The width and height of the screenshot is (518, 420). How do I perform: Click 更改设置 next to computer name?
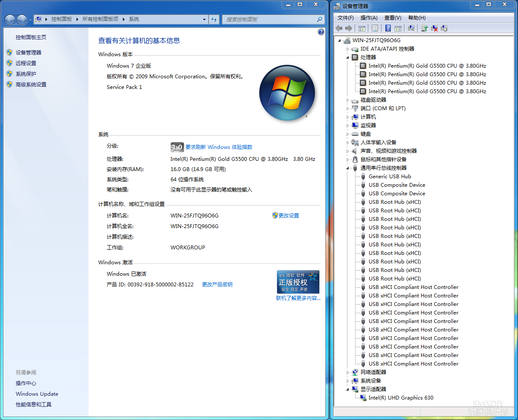289,216
